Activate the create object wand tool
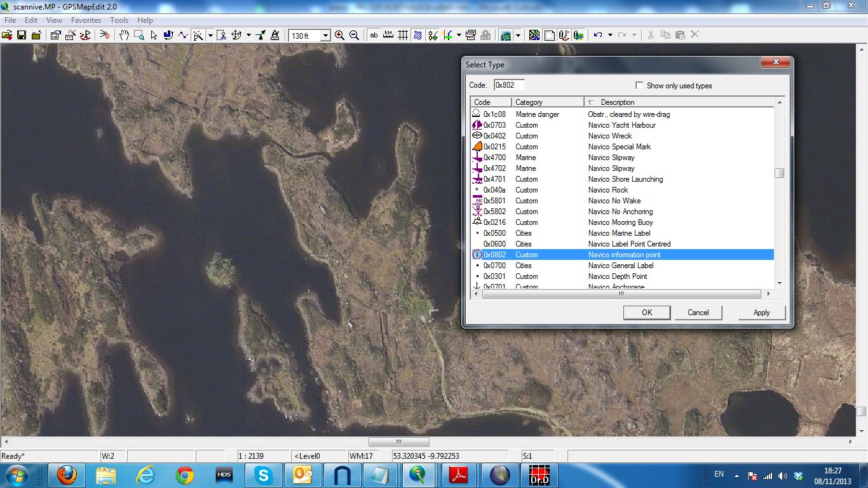 click(198, 35)
